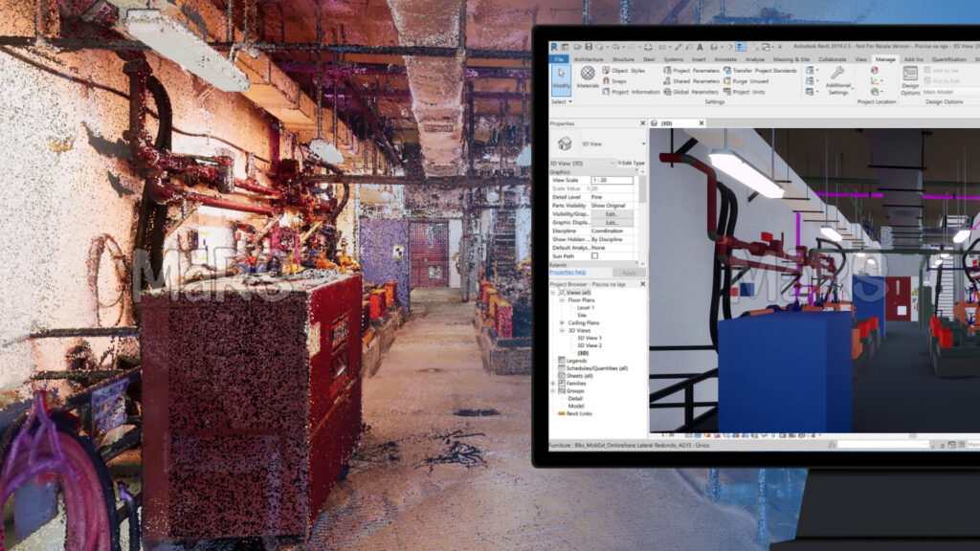The image size is (980, 551).
Task: Open Object Styles settings
Action: 623,71
